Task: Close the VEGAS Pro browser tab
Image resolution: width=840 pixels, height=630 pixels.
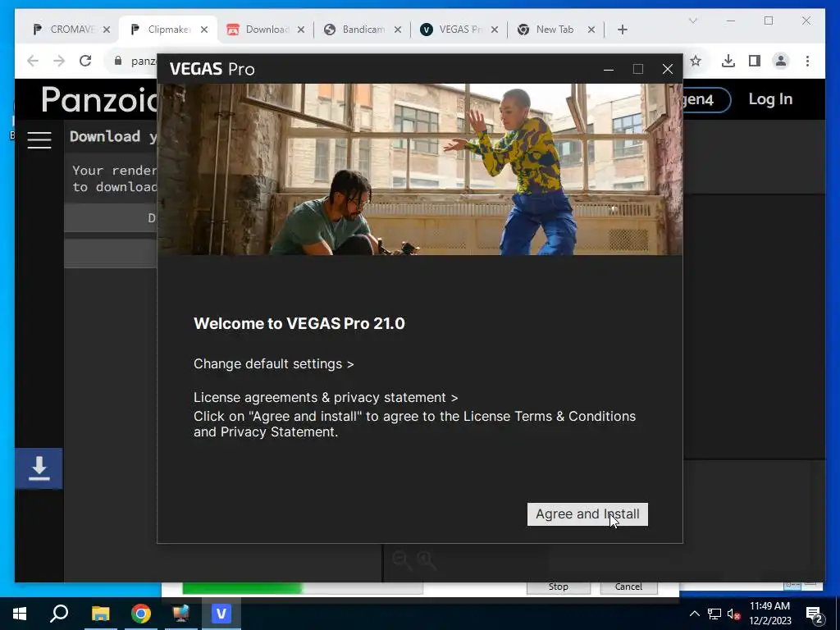Action: tap(495, 30)
